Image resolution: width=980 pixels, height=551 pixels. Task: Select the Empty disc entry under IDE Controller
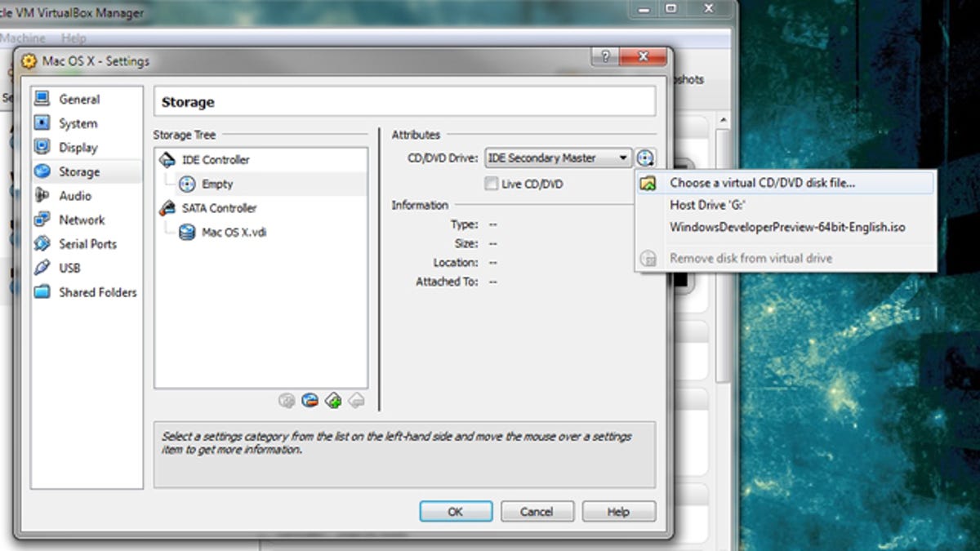tap(217, 184)
